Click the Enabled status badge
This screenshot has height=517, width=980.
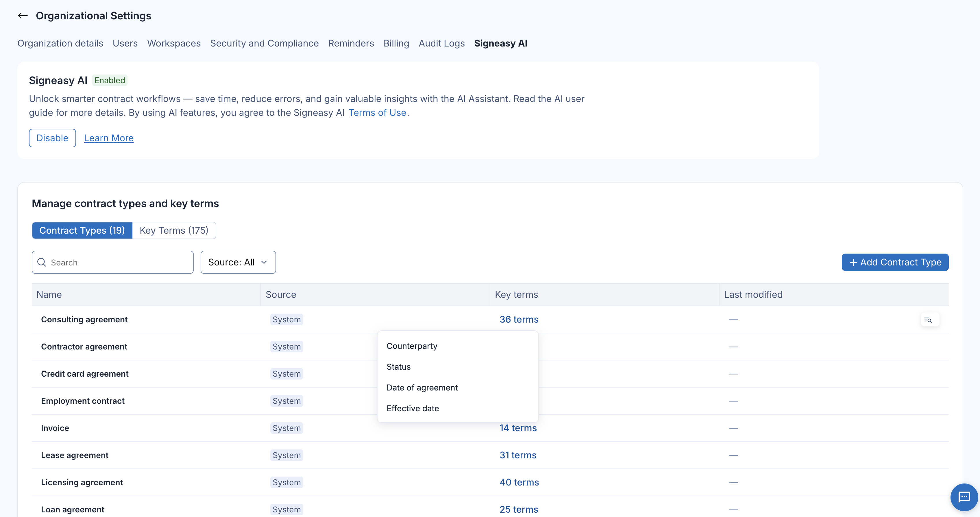(x=110, y=81)
